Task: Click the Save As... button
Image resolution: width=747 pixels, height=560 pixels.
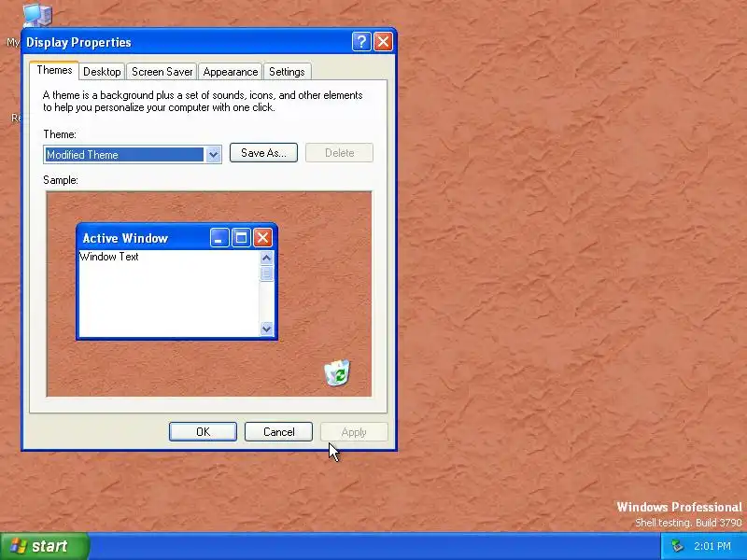Action: (x=263, y=153)
